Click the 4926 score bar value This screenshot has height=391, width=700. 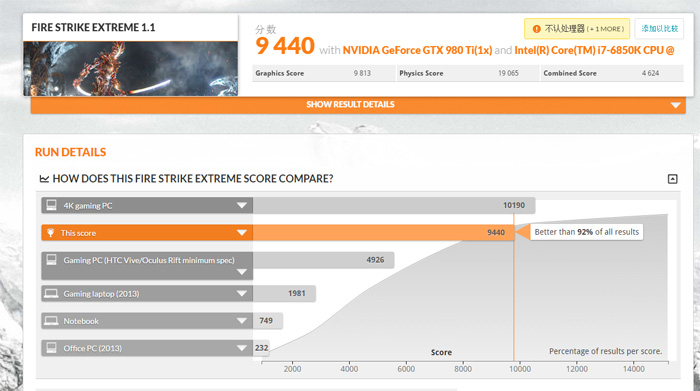(x=375, y=260)
